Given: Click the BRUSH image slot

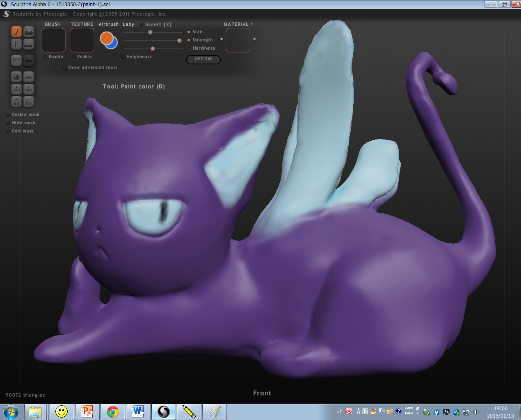Looking at the screenshot, I should (53, 40).
